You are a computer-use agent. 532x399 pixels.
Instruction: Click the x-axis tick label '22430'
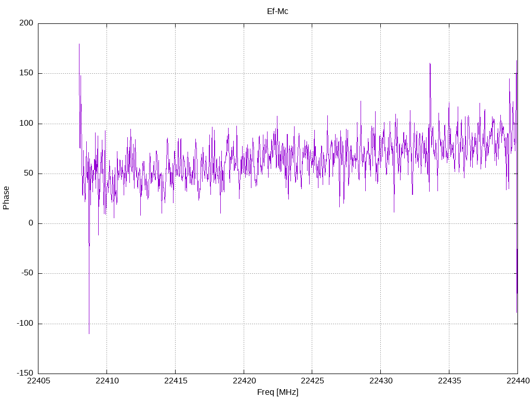point(381,381)
